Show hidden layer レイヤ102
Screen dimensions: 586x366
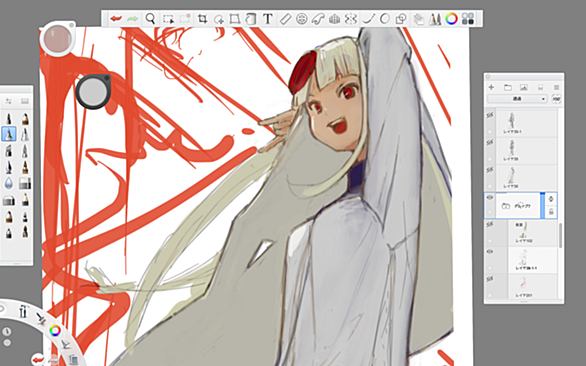(x=490, y=224)
